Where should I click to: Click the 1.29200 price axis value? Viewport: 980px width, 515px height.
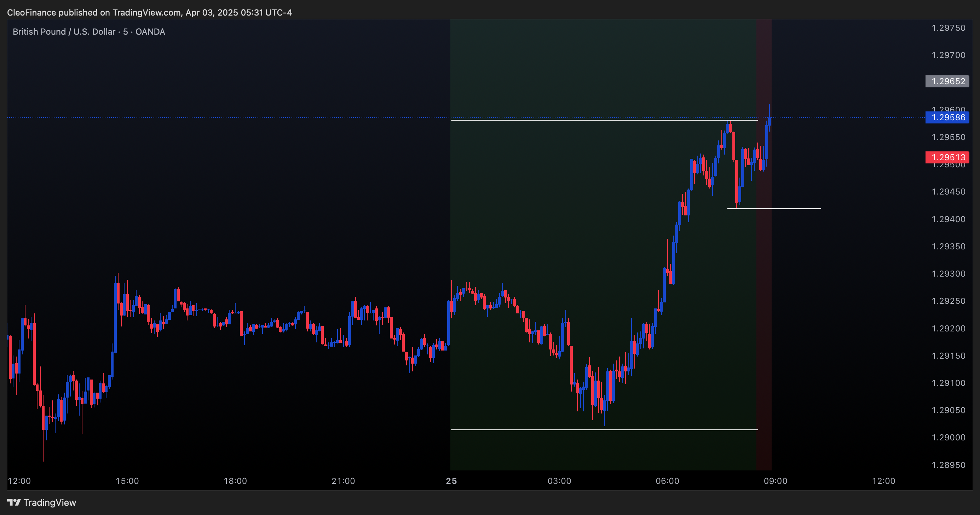click(948, 328)
